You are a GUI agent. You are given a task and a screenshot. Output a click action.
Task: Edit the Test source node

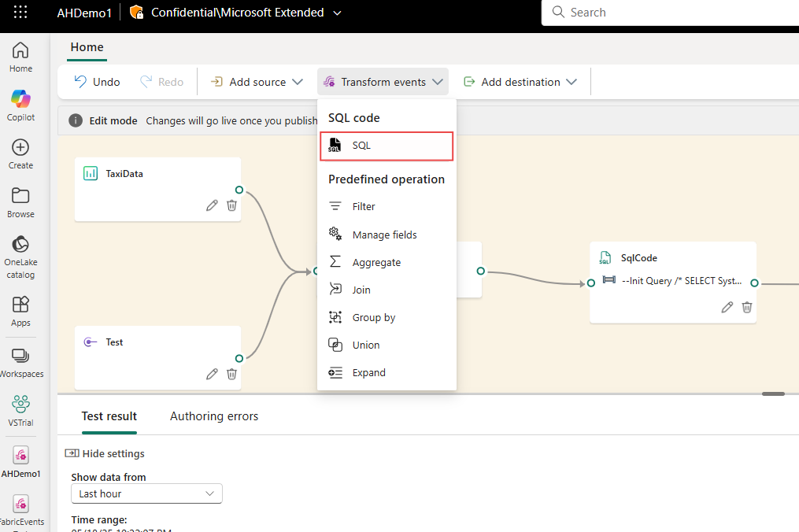212,374
